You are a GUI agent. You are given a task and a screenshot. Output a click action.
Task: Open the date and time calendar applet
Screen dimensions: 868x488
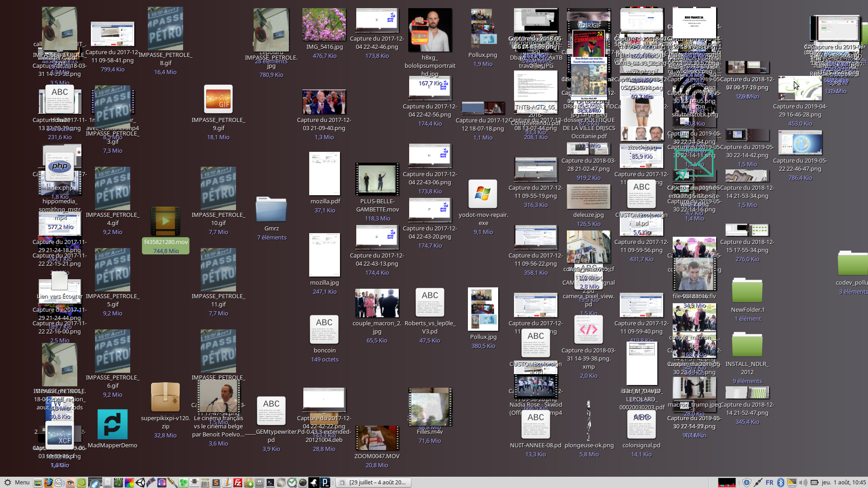pyautogui.click(x=844, y=483)
